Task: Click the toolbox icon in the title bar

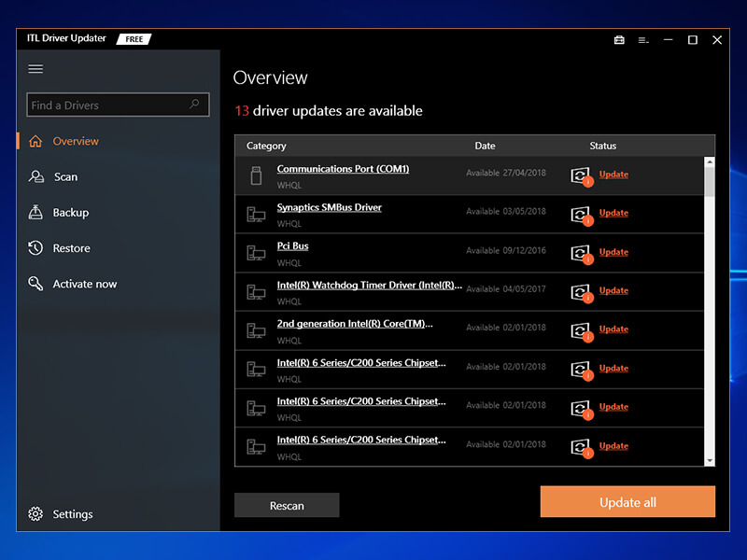Action: click(x=618, y=40)
